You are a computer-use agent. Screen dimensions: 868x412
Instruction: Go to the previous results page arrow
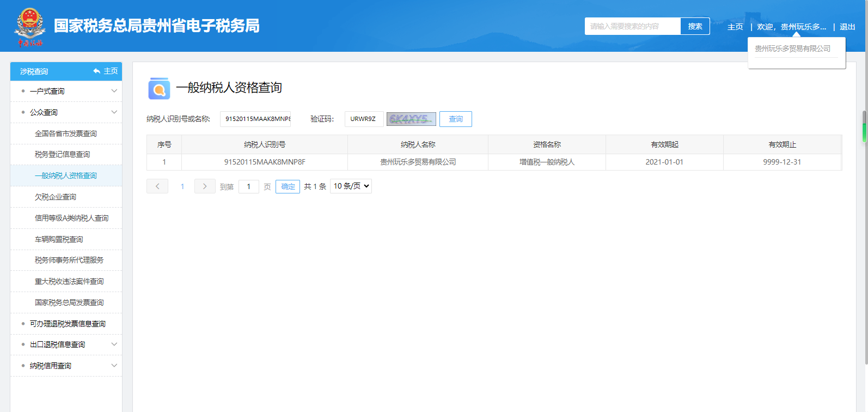157,186
